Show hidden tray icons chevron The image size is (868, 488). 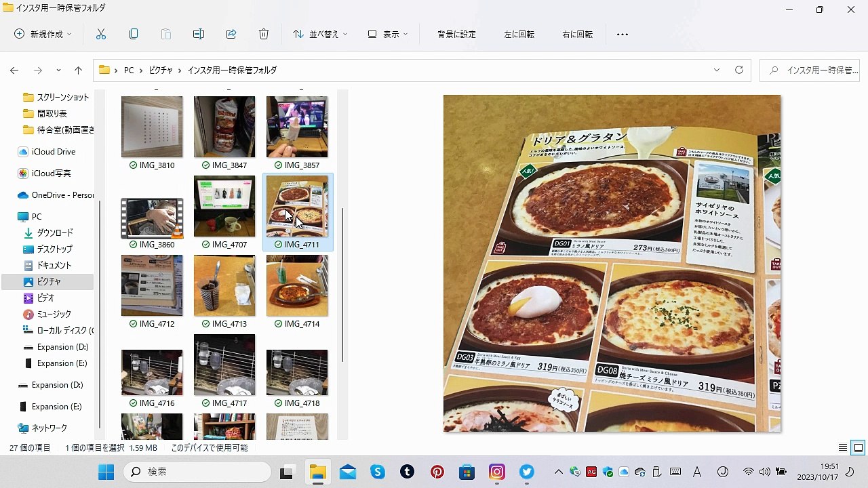point(559,472)
